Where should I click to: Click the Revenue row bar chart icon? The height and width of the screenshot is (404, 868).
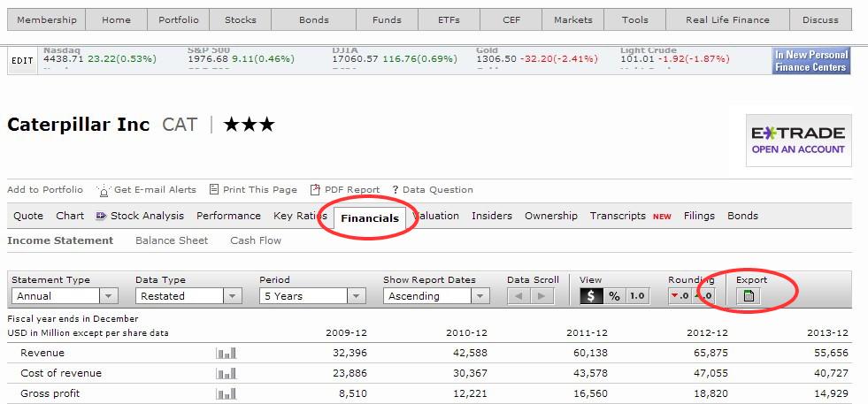point(226,353)
